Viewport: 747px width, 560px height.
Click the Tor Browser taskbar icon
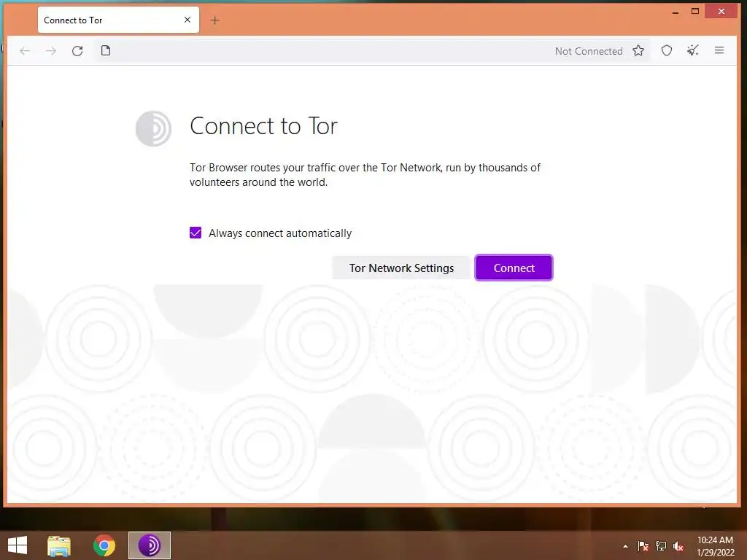coord(149,545)
